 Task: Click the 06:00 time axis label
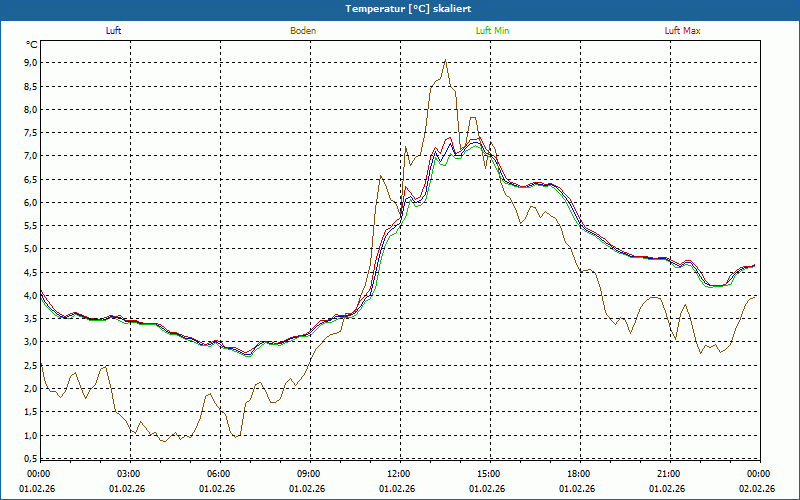(x=218, y=474)
